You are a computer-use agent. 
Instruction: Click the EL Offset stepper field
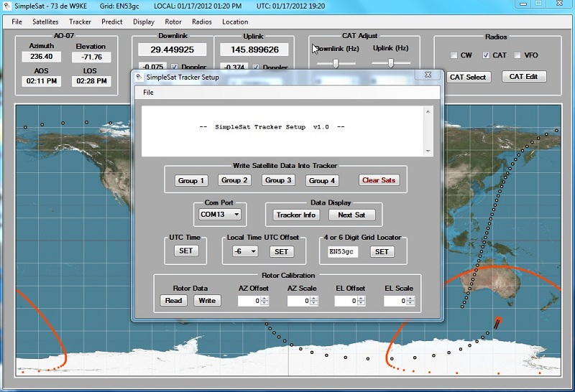[350, 301]
